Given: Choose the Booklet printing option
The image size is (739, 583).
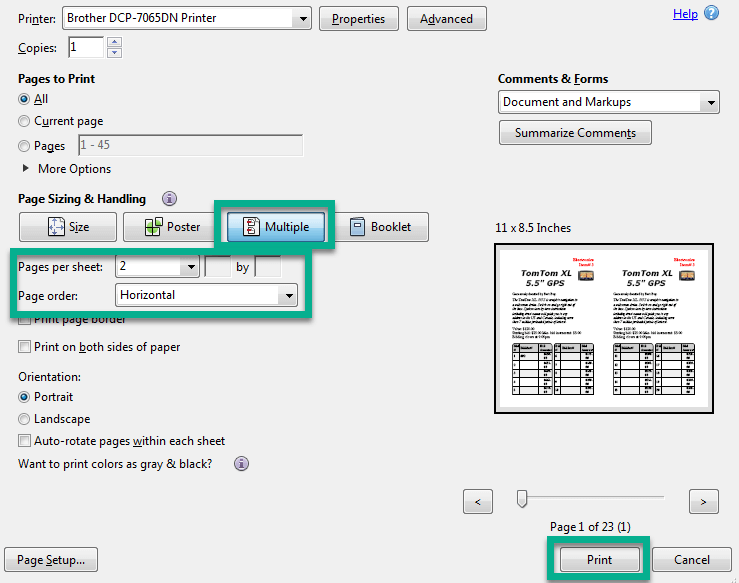Looking at the screenshot, I should (x=381, y=227).
